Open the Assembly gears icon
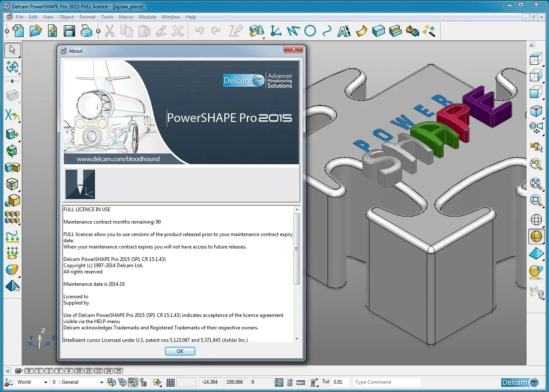549x392 pixels. (x=413, y=31)
